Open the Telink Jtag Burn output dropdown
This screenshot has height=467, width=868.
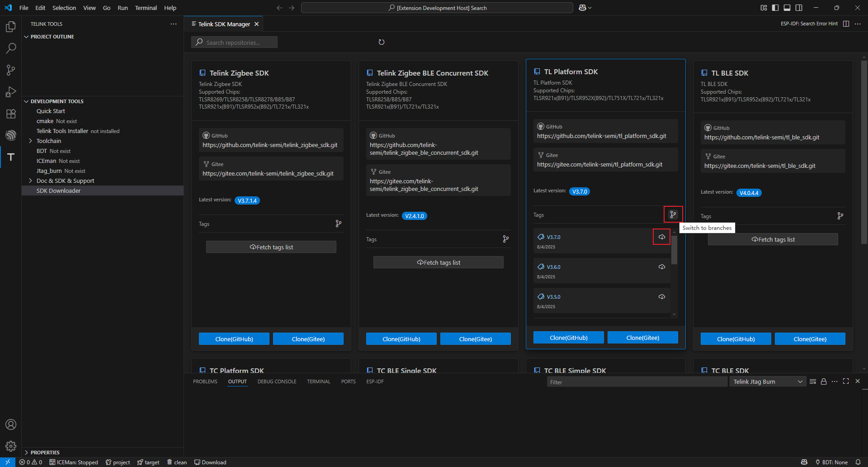tap(767, 381)
